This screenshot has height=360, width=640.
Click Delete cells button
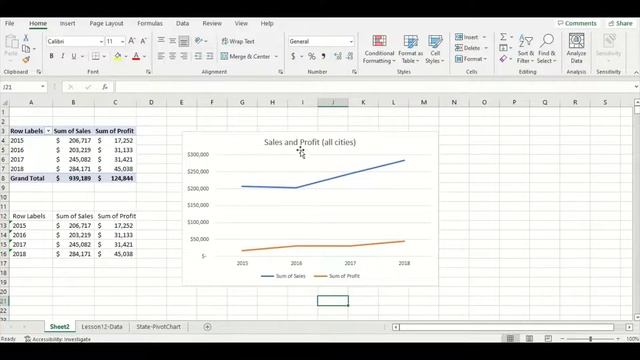coord(468,48)
